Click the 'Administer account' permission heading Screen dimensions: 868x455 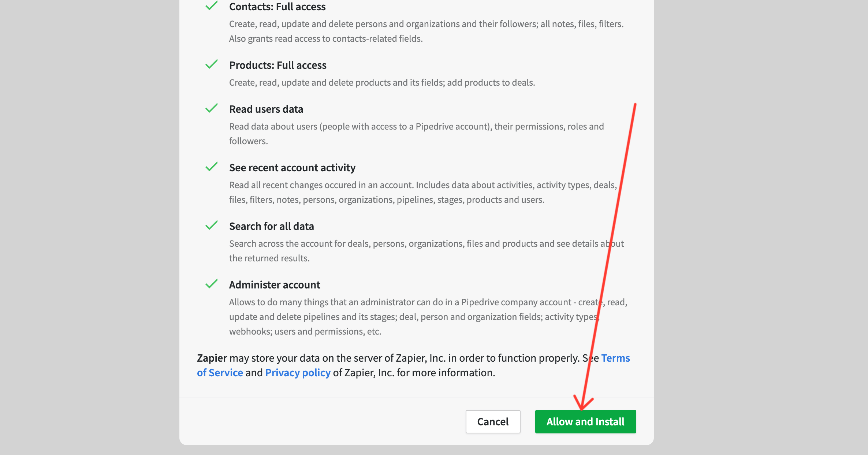(275, 285)
